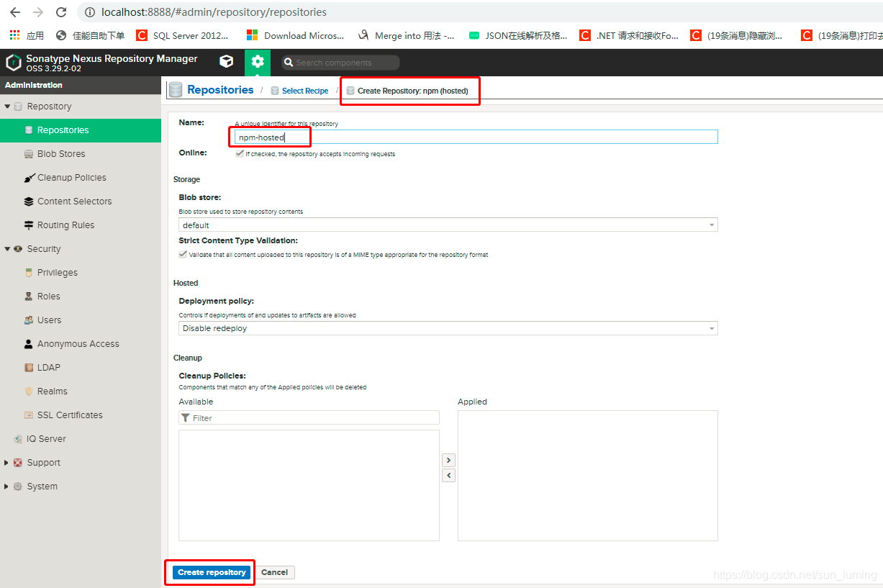Screen dimensions: 883x588
Task: Reload the page with the refresh icon
Action: [x=61, y=12]
